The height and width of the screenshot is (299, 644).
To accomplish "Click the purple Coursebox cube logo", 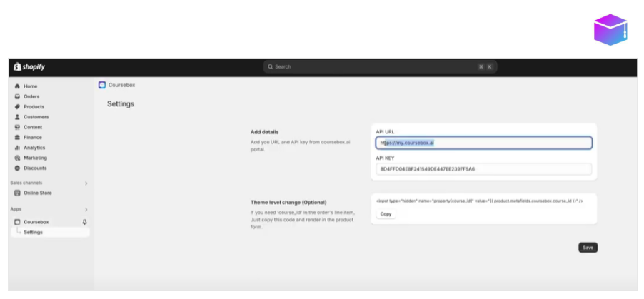I will click(x=610, y=29).
